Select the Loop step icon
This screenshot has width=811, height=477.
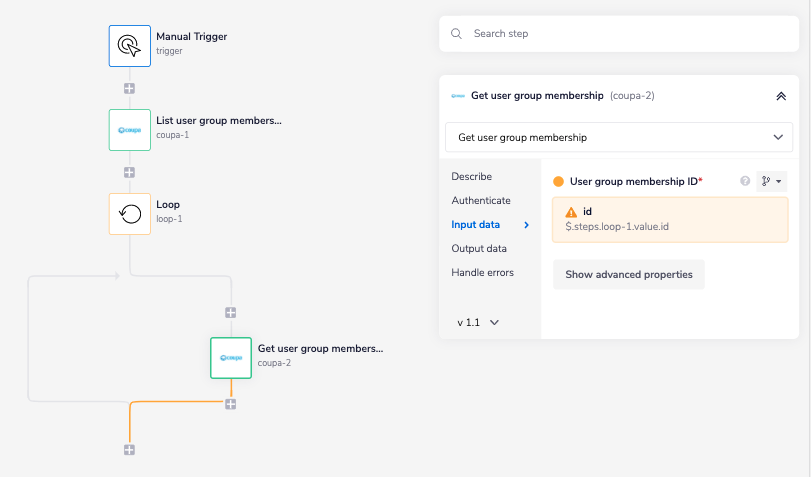coord(129,214)
